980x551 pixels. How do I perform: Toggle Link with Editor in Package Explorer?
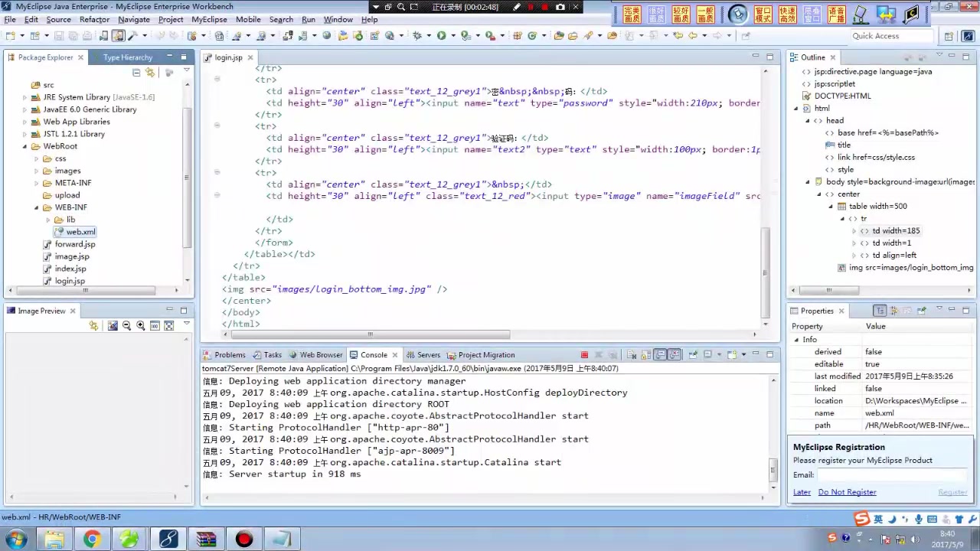coord(150,73)
